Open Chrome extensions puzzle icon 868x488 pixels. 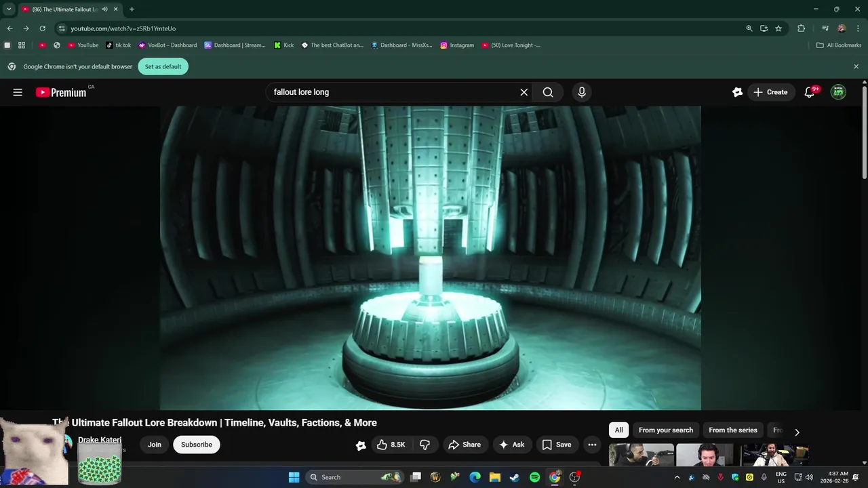pos(801,28)
